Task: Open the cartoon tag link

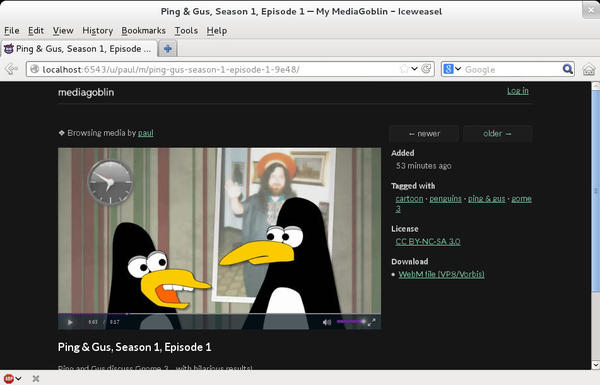Action: [409, 199]
